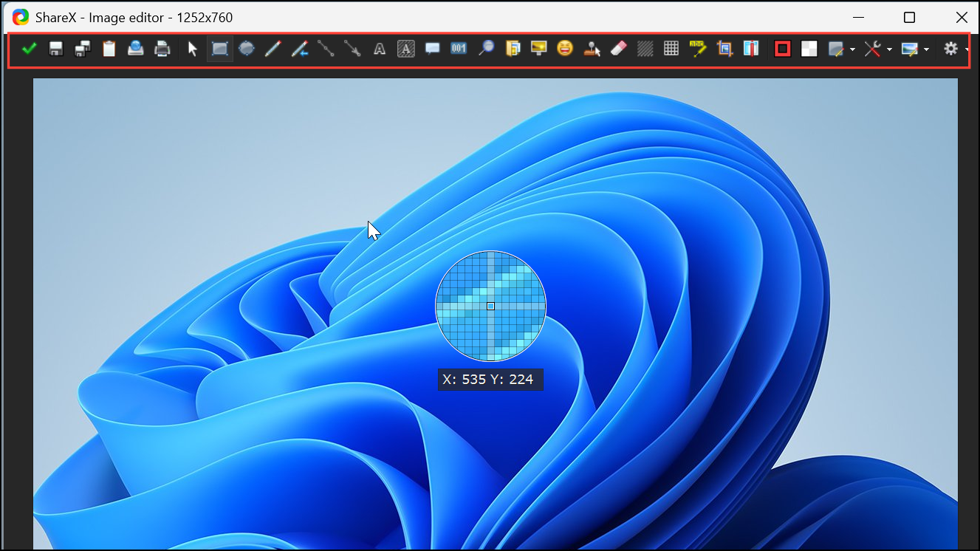Viewport: 980px width, 551px height.
Task: Pick the Freehand arrow tool
Action: tap(300, 49)
